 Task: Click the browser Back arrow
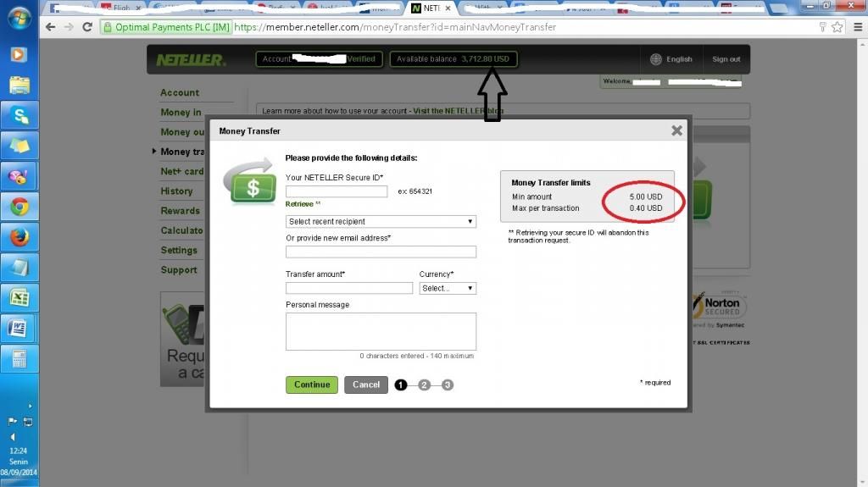pyautogui.click(x=50, y=27)
